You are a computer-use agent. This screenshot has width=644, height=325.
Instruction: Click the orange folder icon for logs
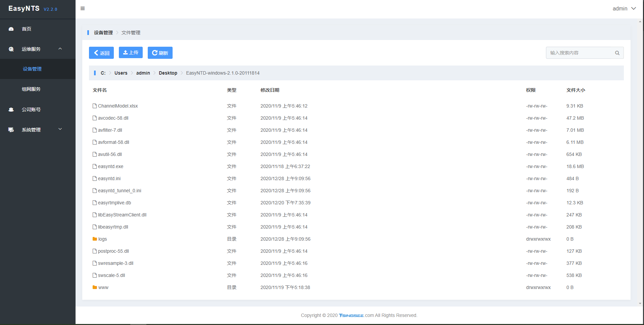click(95, 239)
